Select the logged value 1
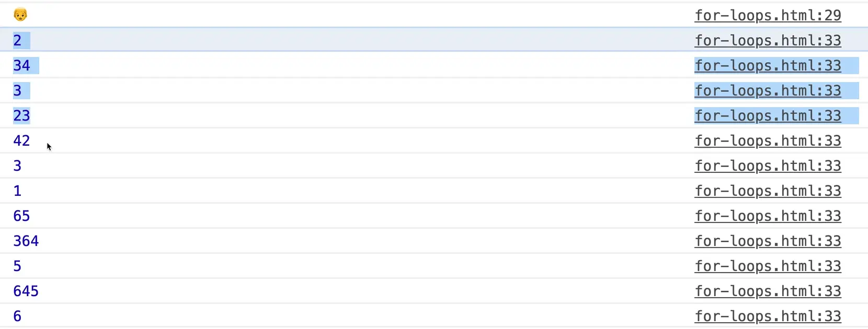The height and width of the screenshot is (329, 868). pyautogui.click(x=17, y=191)
